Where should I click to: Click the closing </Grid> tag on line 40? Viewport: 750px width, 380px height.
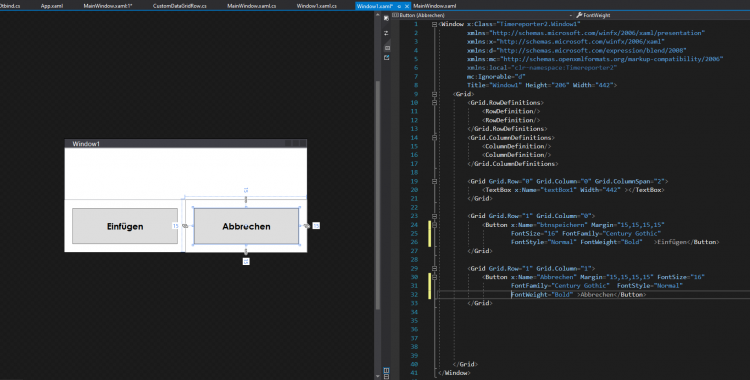[465, 364]
